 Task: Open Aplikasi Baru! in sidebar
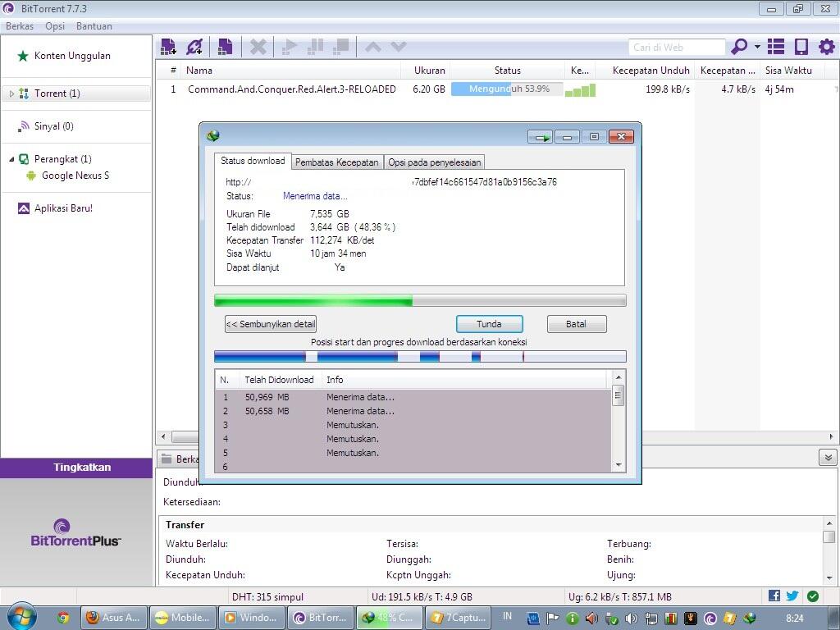(x=63, y=208)
